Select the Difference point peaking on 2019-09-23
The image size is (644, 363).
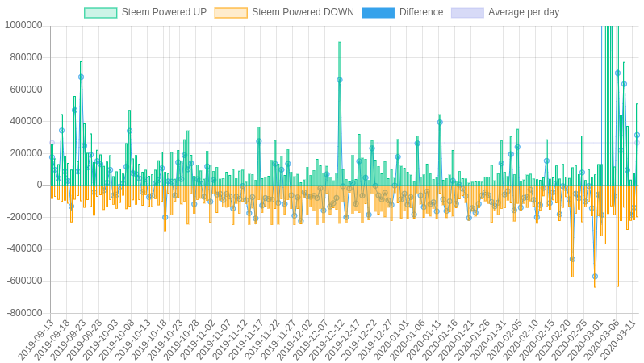click(81, 77)
